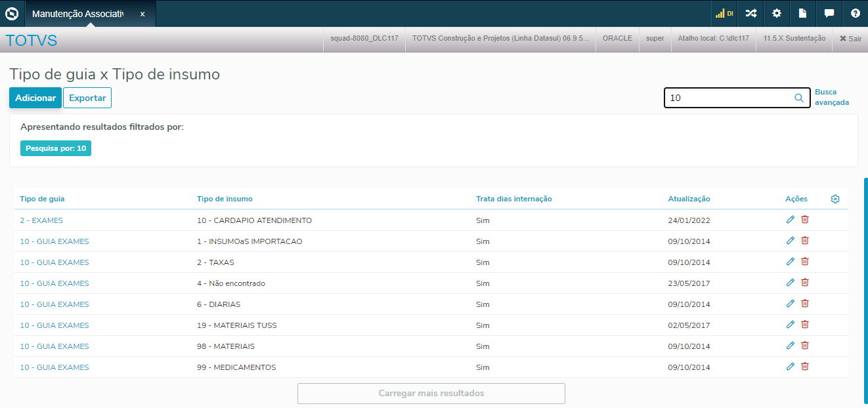
Task: Click the Exportar button
Action: tap(87, 98)
